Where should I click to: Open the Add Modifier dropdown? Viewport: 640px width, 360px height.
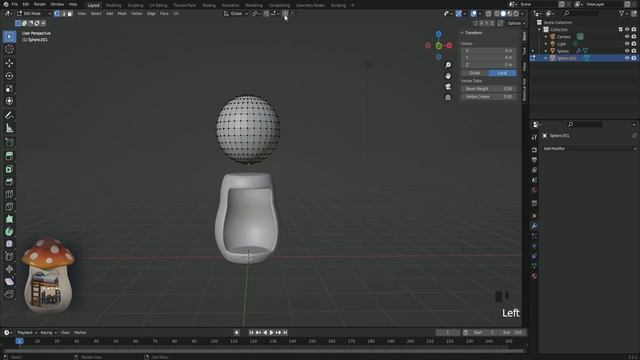[x=589, y=149]
